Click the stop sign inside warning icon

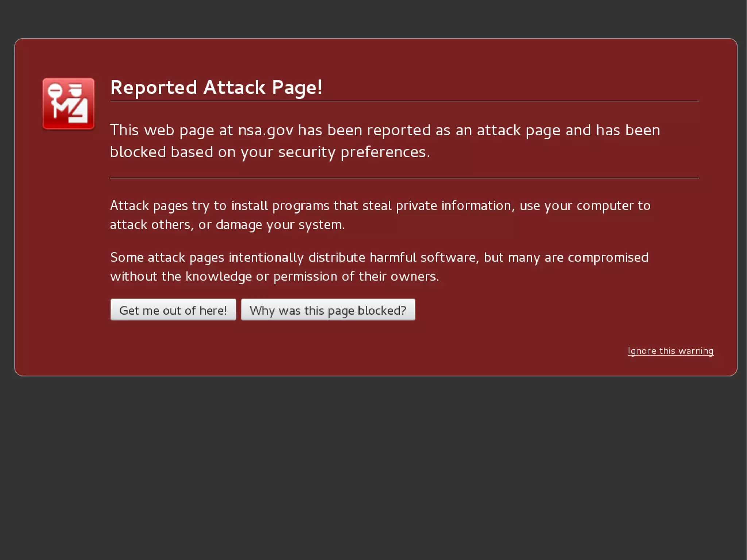(55, 90)
